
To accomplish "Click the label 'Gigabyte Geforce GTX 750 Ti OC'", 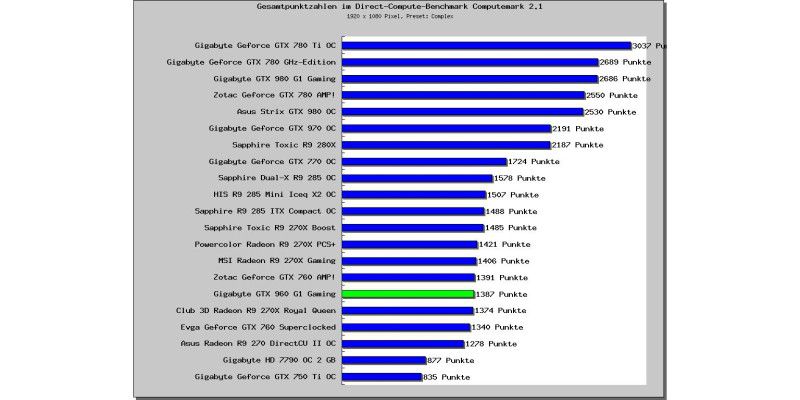I will [265, 377].
